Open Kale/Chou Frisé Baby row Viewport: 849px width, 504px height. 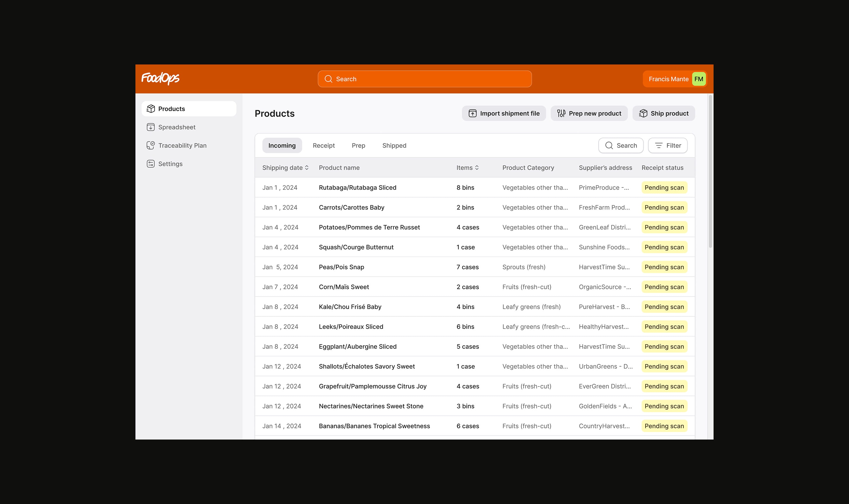475,307
